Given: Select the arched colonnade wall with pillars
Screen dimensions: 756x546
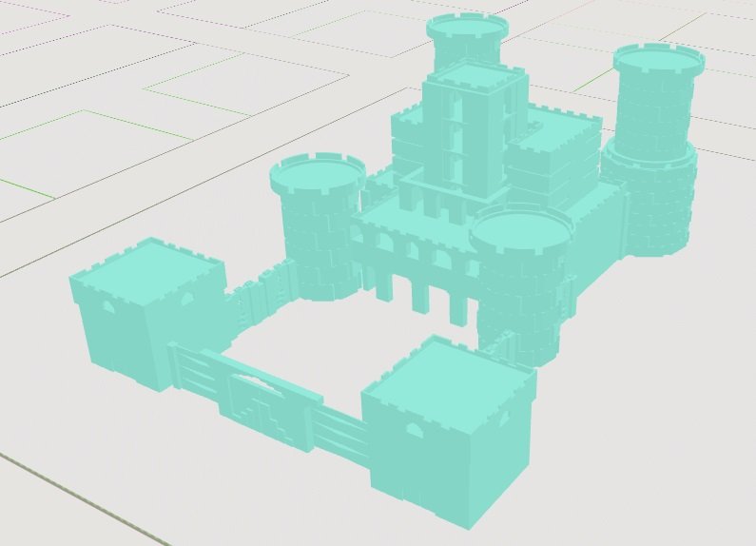Looking at the screenshot, I should click(415, 270).
